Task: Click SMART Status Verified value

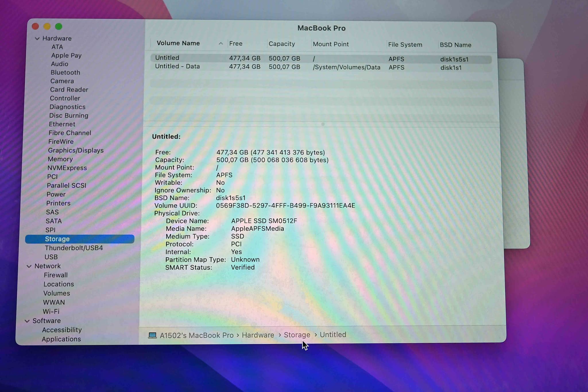Action: 243,267
